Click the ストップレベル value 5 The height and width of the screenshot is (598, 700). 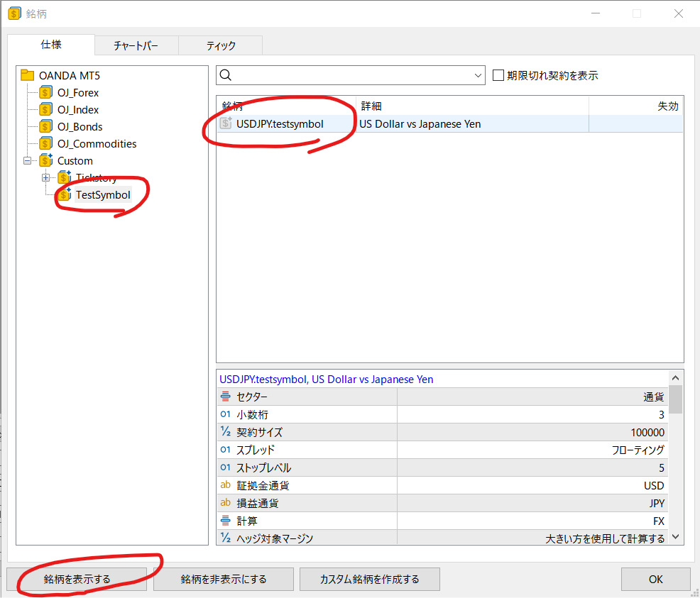click(x=662, y=467)
